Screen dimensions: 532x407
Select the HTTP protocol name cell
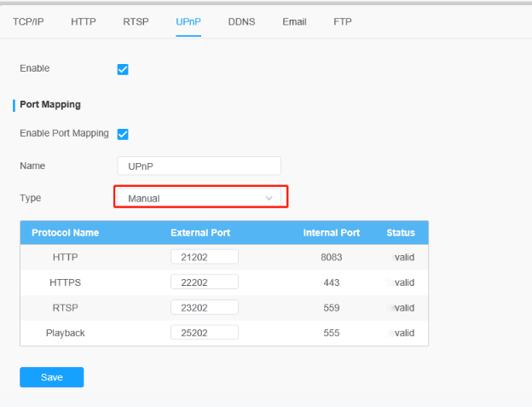click(65, 258)
